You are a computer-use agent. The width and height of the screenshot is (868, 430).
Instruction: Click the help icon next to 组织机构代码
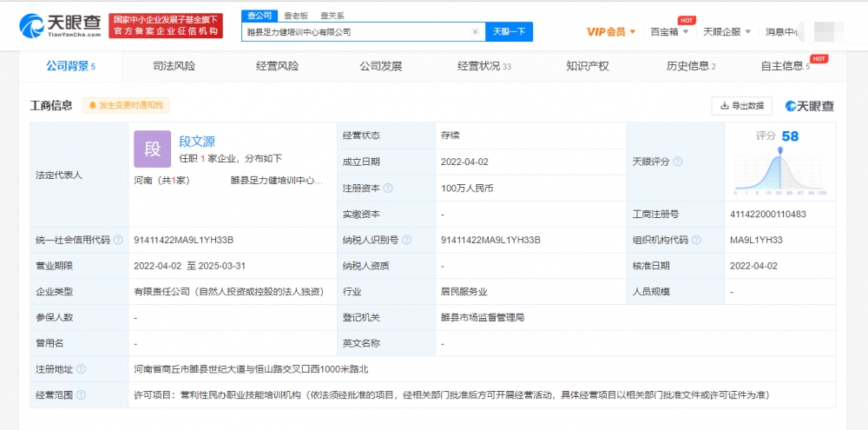tap(696, 241)
